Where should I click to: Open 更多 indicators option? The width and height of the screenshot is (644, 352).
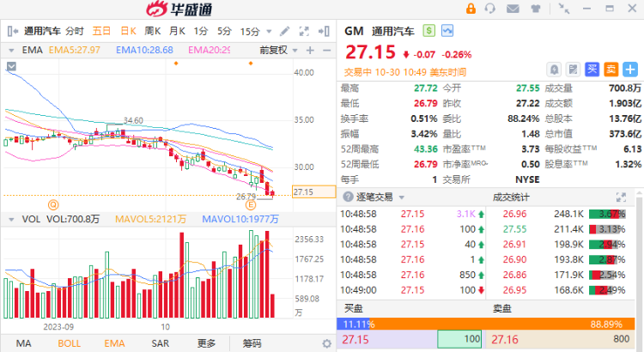[206, 343]
